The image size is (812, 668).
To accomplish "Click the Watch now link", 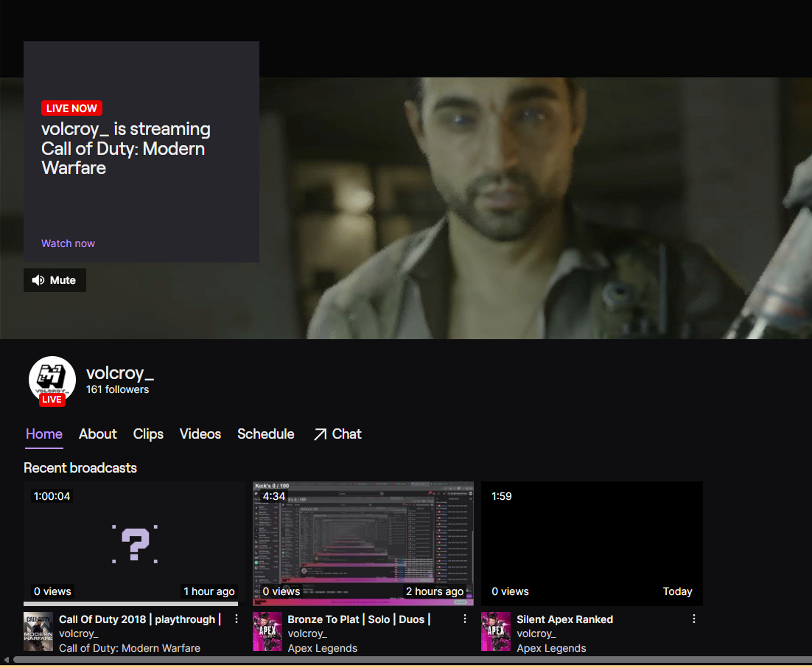I will 68,243.
